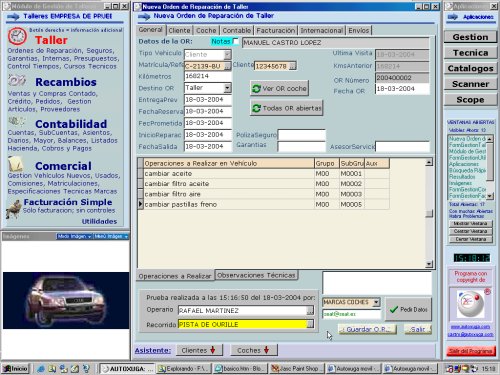Click the Catalogos application button
Viewport: 500px width, 375px height.
[470, 68]
